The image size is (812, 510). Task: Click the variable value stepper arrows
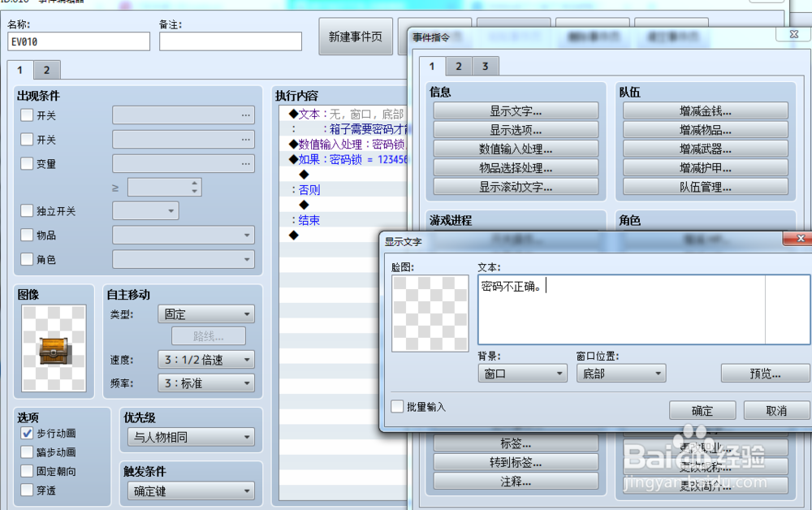pyautogui.click(x=194, y=187)
